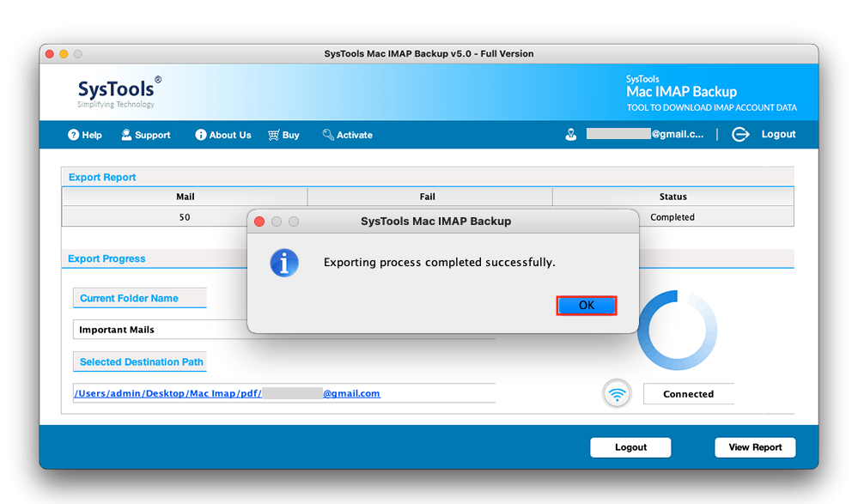Close the main SysTools window

[x=50, y=53]
